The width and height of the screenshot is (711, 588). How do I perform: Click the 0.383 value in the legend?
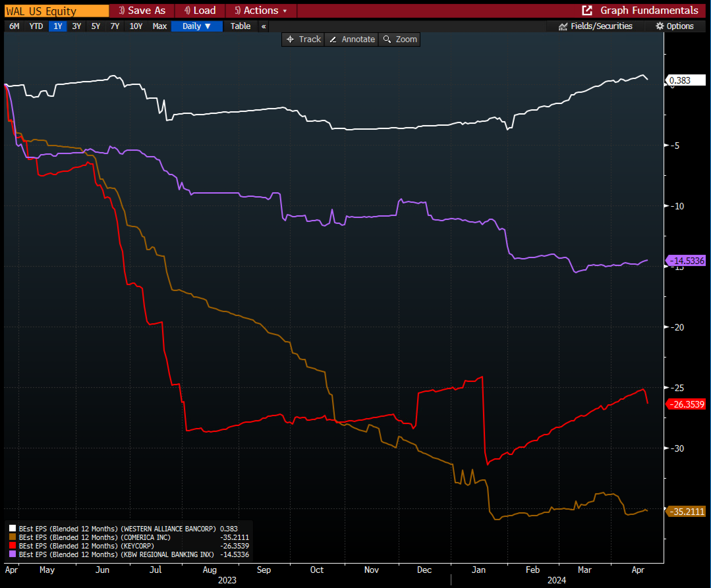point(229,529)
